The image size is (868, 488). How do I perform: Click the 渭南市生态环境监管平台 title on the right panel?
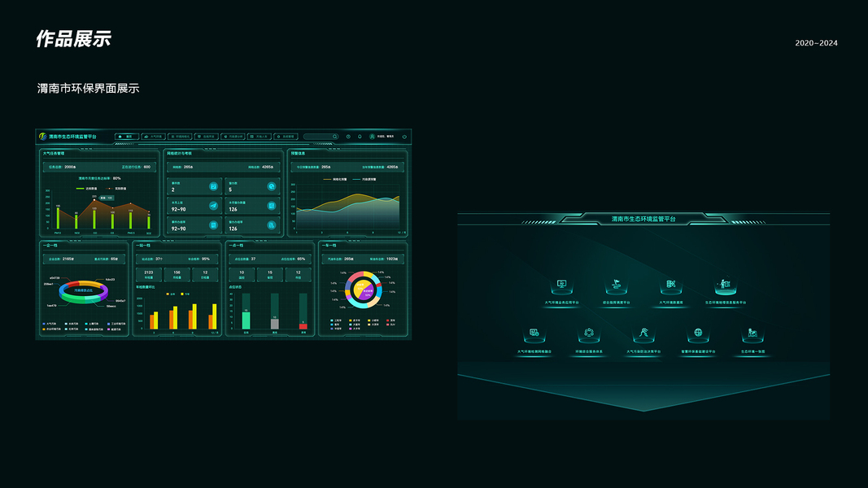pyautogui.click(x=643, y=219)
